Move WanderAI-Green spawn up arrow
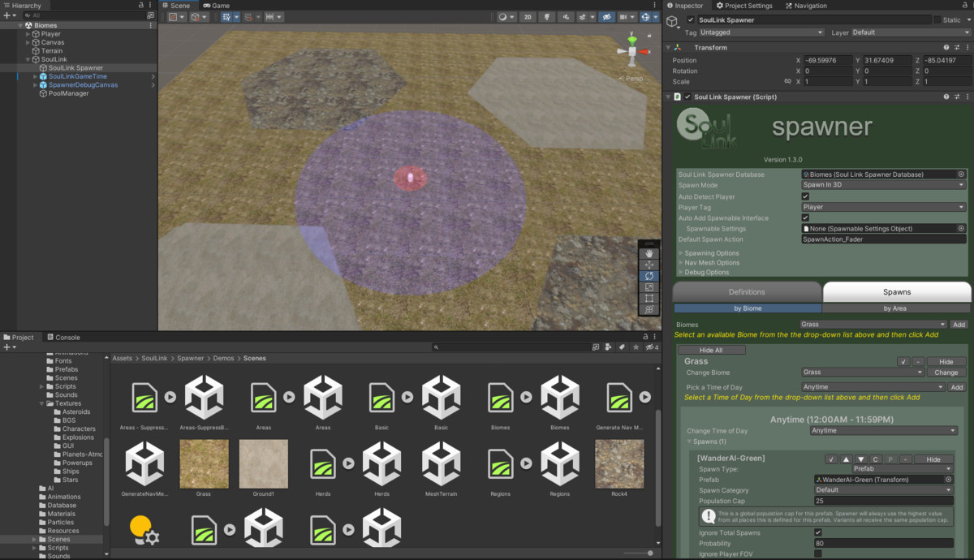This screenshot has height=560, width=974. point(847,459)
